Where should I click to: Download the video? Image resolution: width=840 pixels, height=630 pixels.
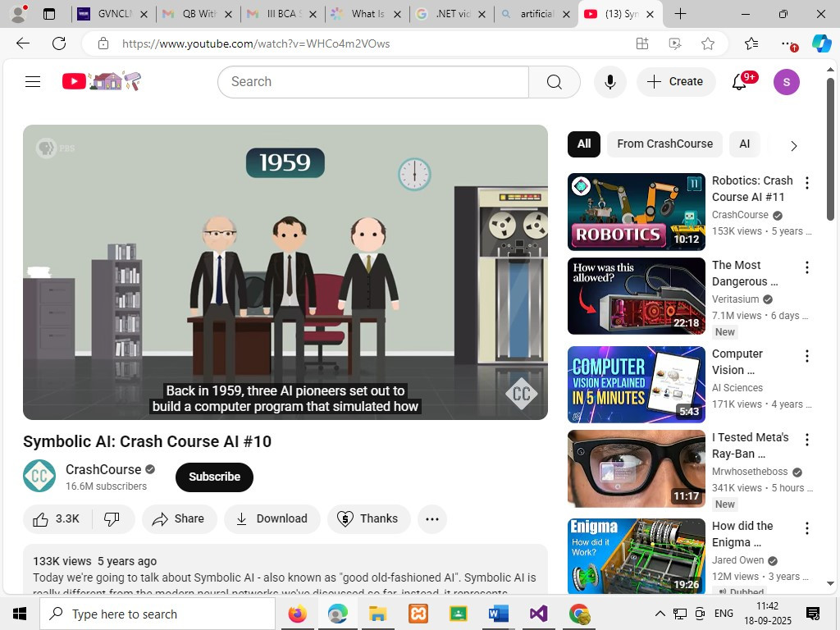(272, 518)
